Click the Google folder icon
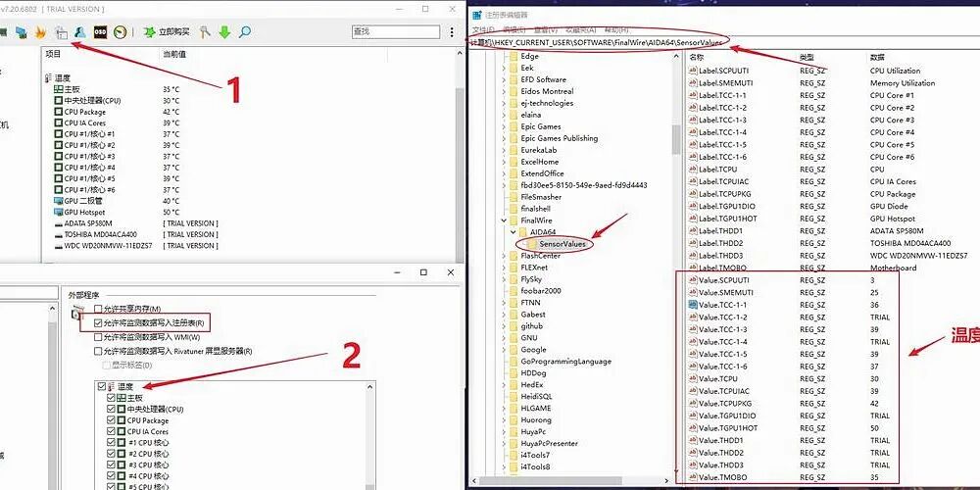This screenshot has height=490, width=980. tap(514, 350)
